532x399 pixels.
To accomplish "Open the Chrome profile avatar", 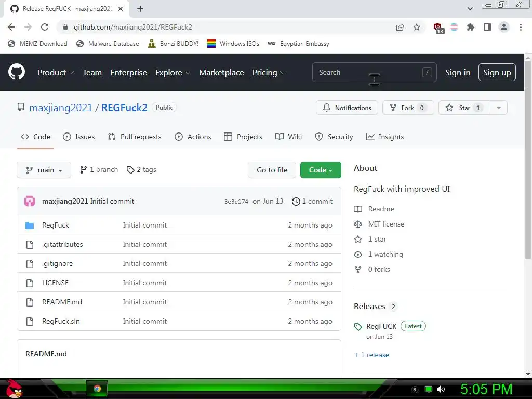I will click(504, 27).
